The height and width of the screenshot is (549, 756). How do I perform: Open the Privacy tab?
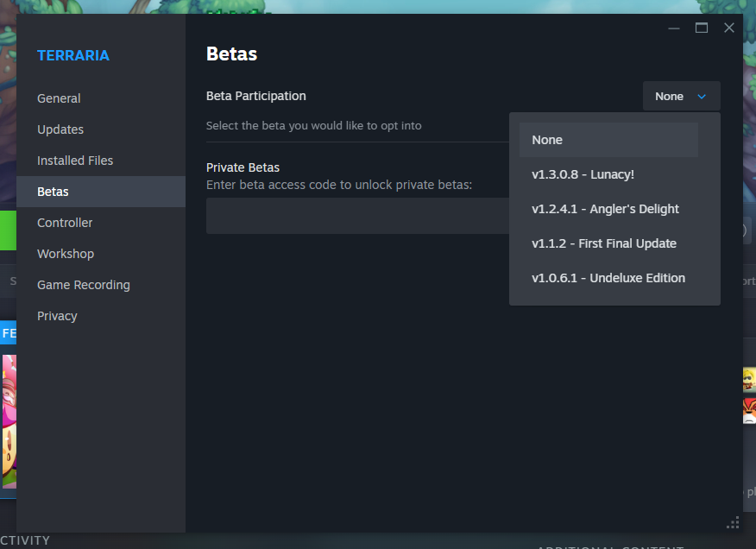[57, 316]
